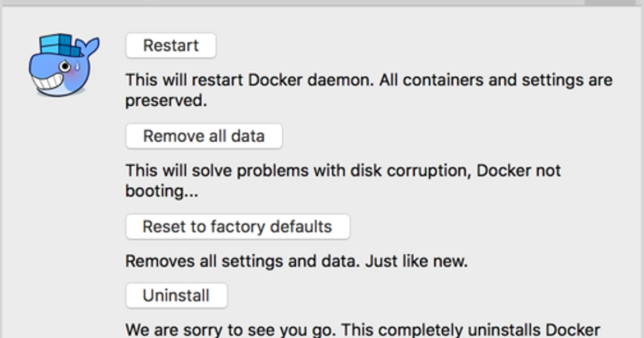644x338 pixels.
Task: Click the word "preserved." under Restart
Action: (166, 101)
